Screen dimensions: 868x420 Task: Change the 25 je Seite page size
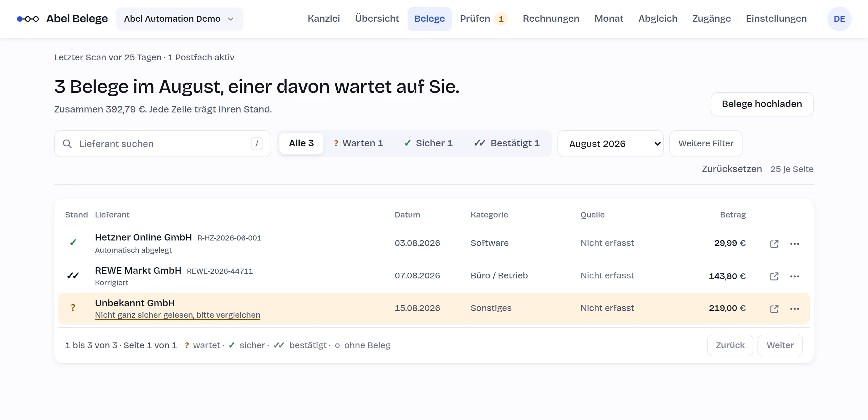pyautogui.click(x=792, y=169)
